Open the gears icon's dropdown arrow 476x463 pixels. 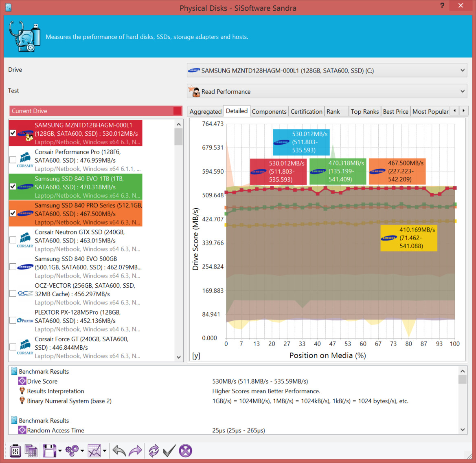pyautogui.click(x=82, y=451)
